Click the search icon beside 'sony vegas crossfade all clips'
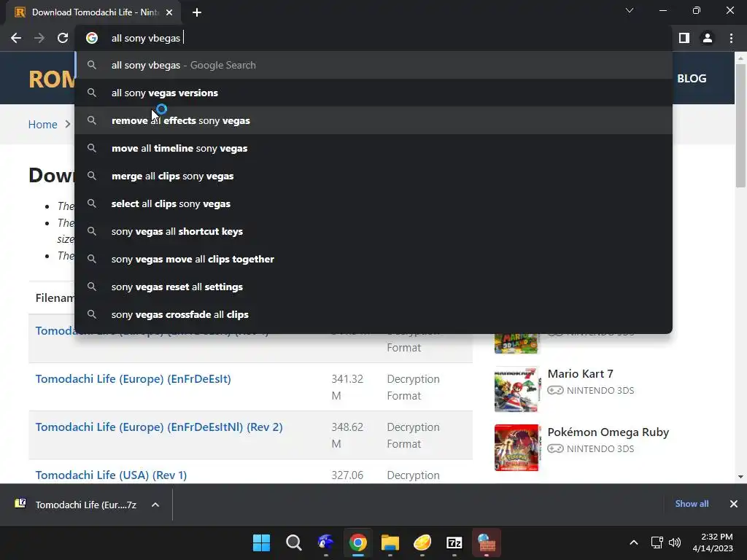 (x=92, y=314)
